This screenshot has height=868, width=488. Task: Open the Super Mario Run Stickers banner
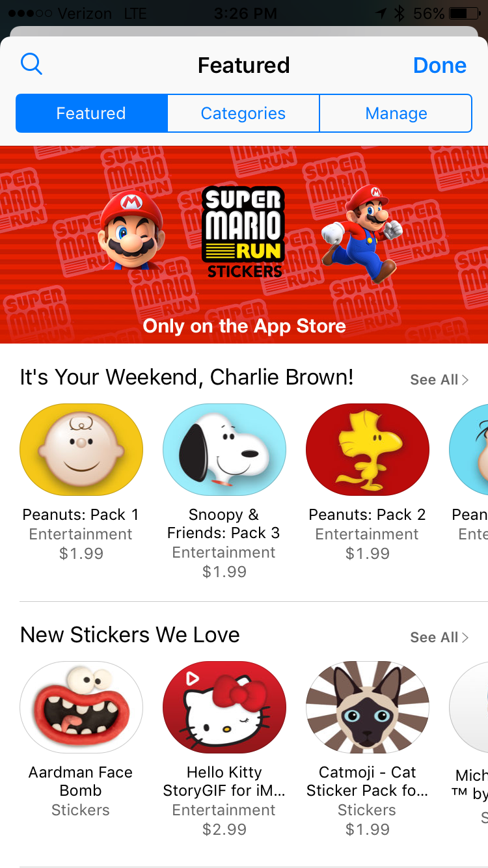[x=244, y=244]
